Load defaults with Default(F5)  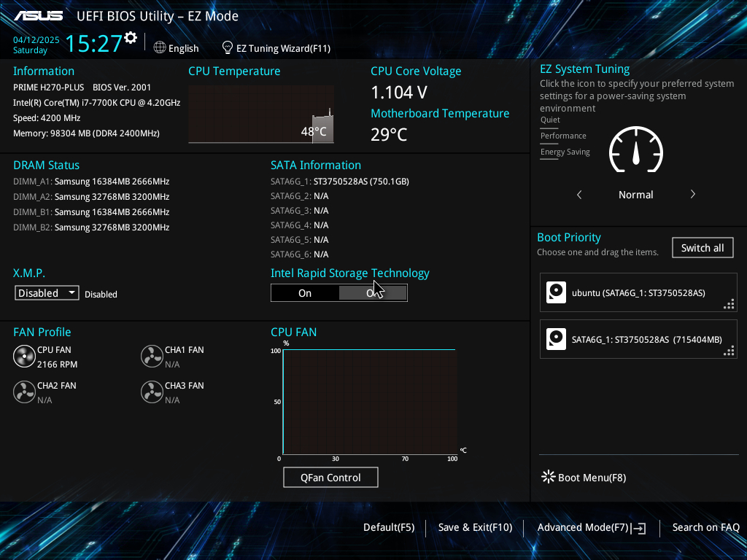point(389,527)
